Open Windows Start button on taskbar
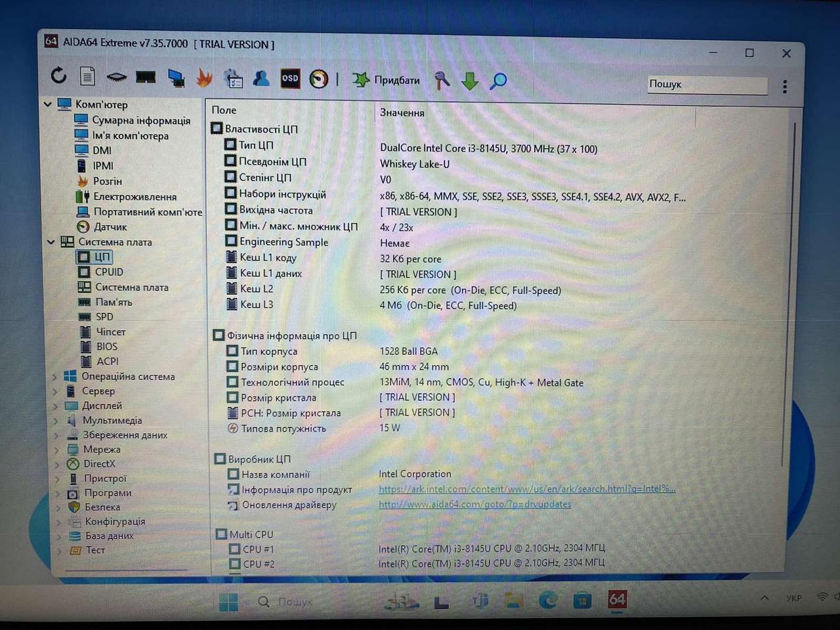This screenshot has width=840, height=630. [228, 602]
